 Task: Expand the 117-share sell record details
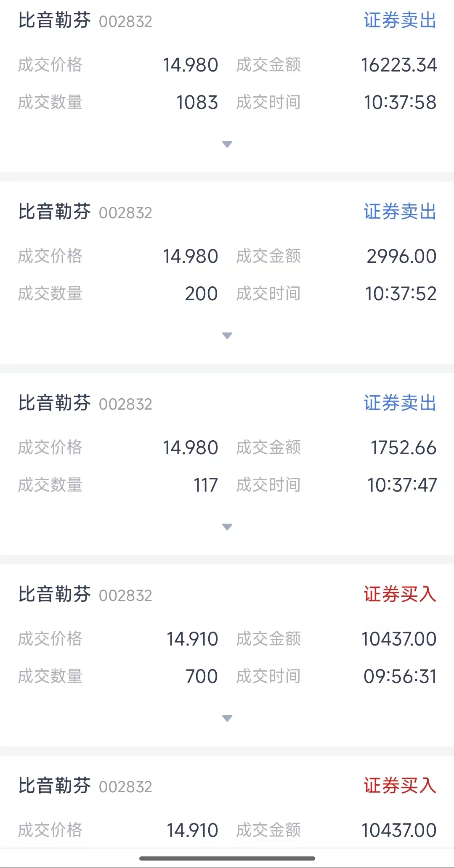(227, 527)
